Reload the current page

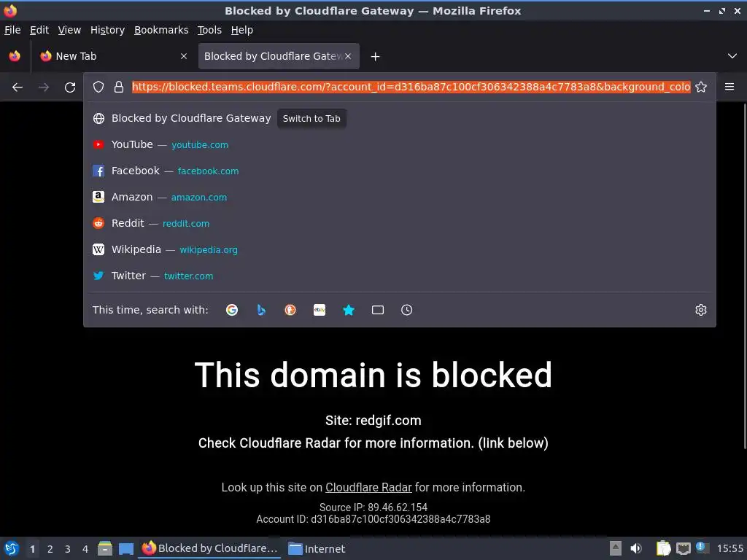[70, 87]
